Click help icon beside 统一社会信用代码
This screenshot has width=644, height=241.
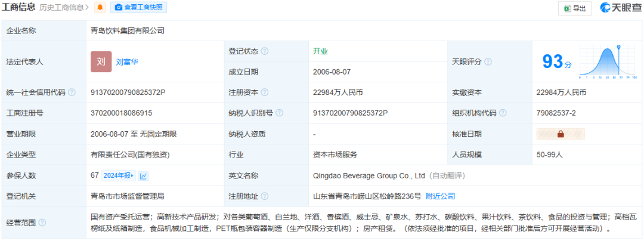[x=72, y=92]
